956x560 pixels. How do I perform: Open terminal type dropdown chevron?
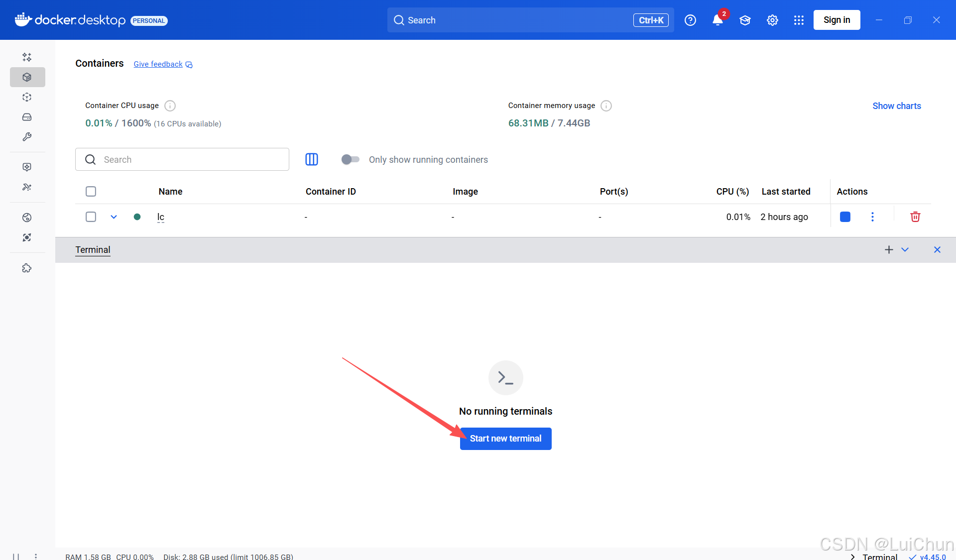pyautogui.click(x=905, y=250)
